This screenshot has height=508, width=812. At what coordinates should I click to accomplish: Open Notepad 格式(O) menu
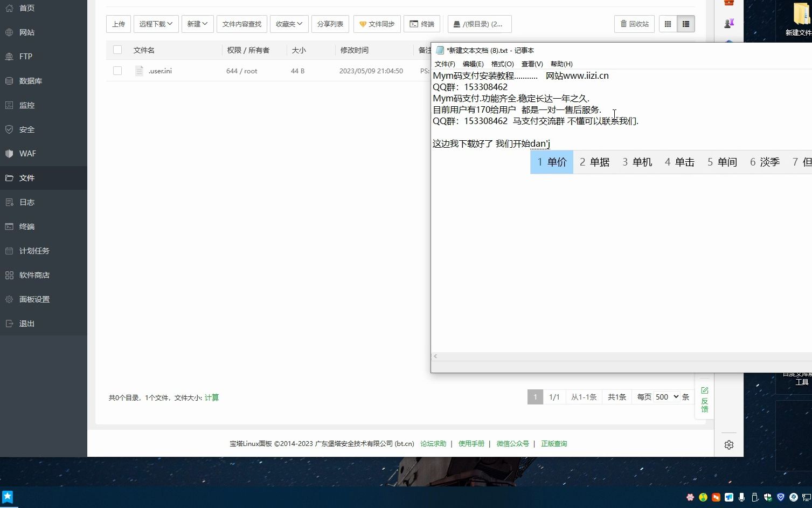point(502,64)
